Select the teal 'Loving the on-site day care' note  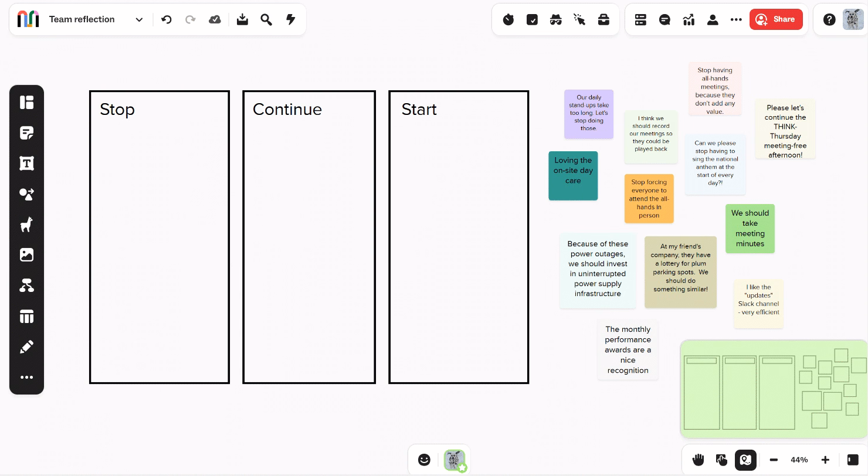573,175
